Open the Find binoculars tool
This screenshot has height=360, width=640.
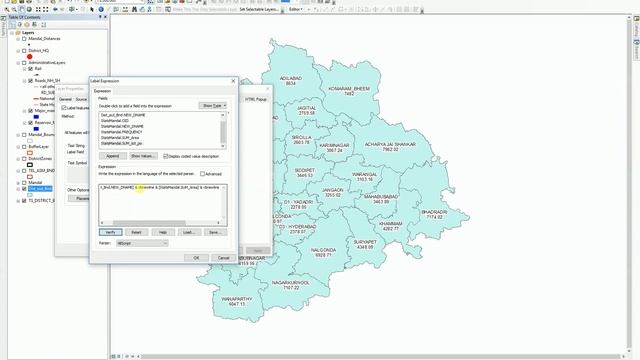click(134, 9)
